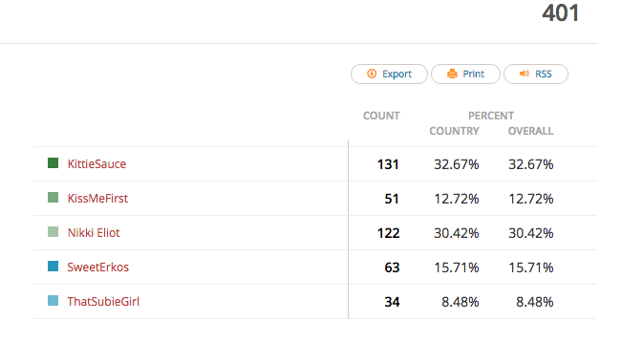Click the Export button
This screenshot has height=364, width=643.
[x=389, y=75]
